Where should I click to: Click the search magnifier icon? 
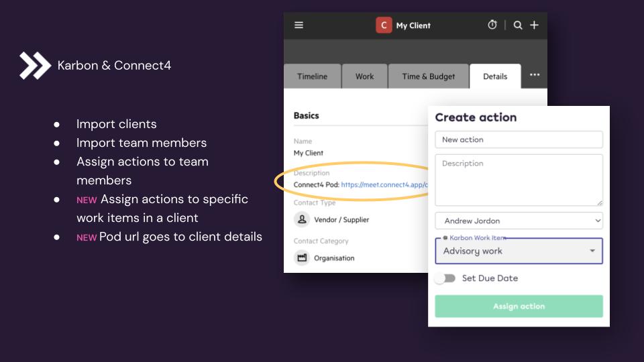pos(517,25)
